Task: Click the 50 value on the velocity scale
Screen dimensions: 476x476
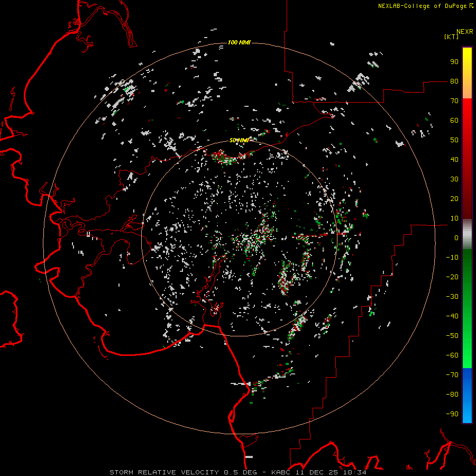Action: (x=454, y=140)
